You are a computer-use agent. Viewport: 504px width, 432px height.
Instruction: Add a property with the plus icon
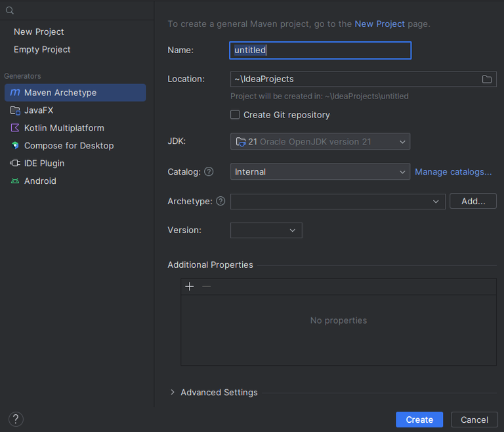click(190, 286)
